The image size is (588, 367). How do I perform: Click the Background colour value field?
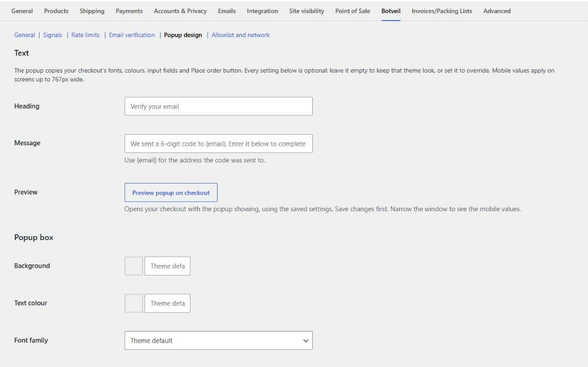pos(167,266)
